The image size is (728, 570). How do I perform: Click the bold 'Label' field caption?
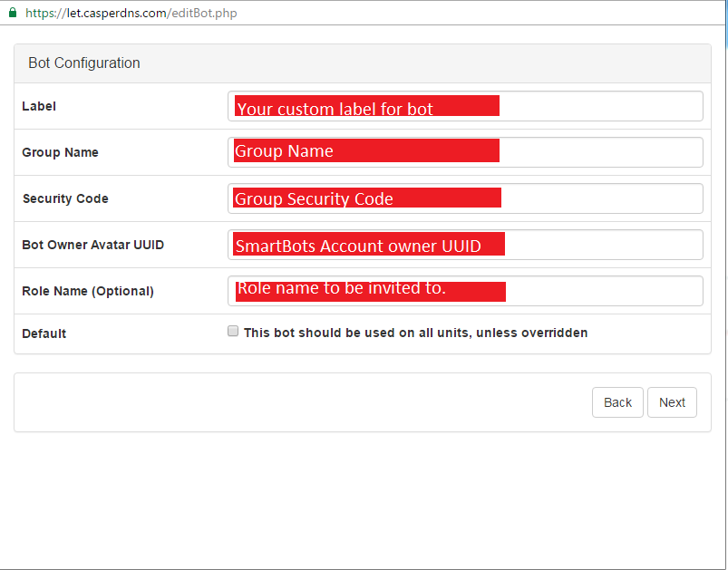point(39,106)
